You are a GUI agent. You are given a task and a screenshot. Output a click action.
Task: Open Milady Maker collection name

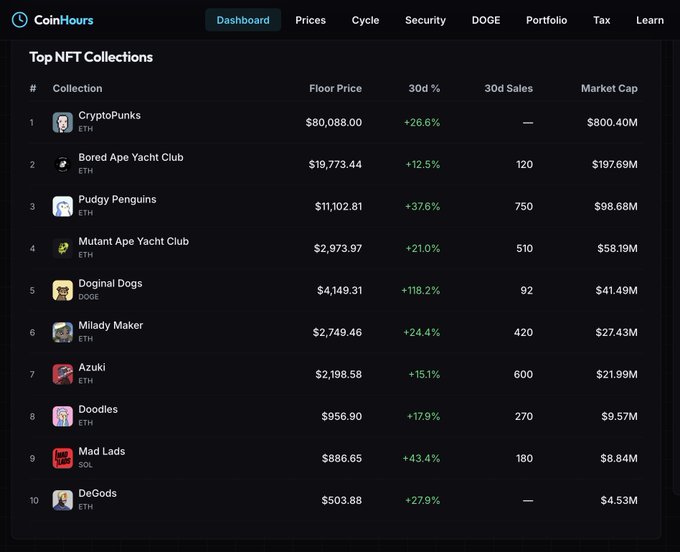(x=111, y=326)
